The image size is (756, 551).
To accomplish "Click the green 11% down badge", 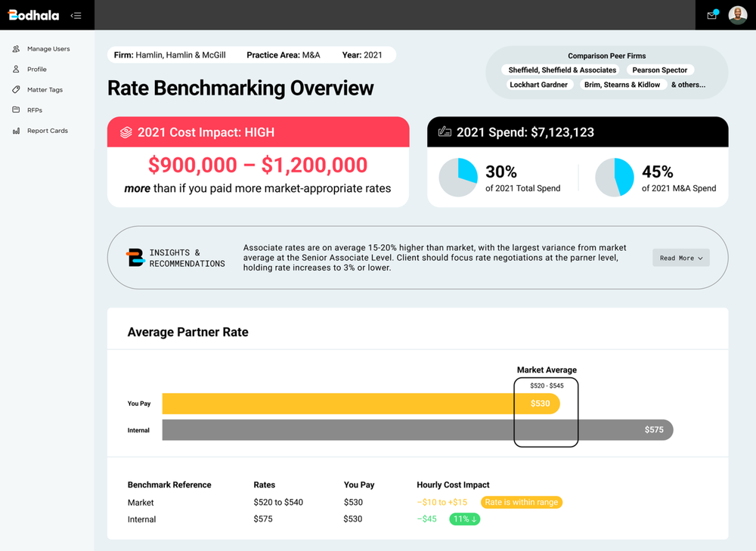I will point(465,519).
